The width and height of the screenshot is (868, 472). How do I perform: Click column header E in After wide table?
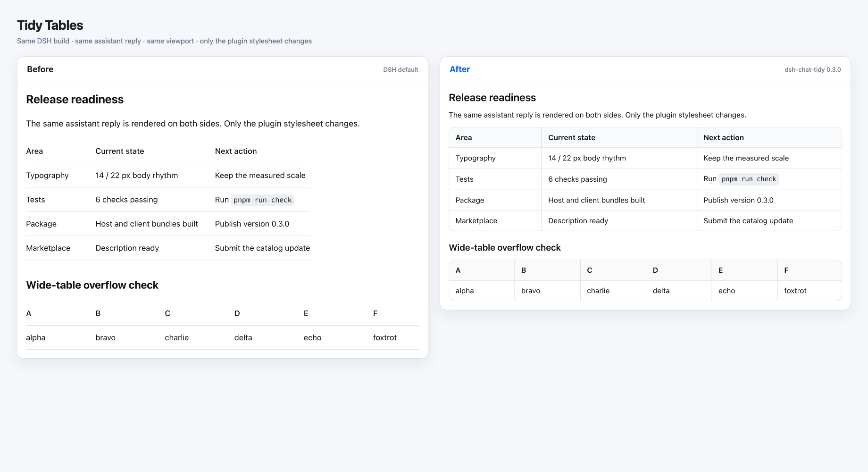click(744, 270)
